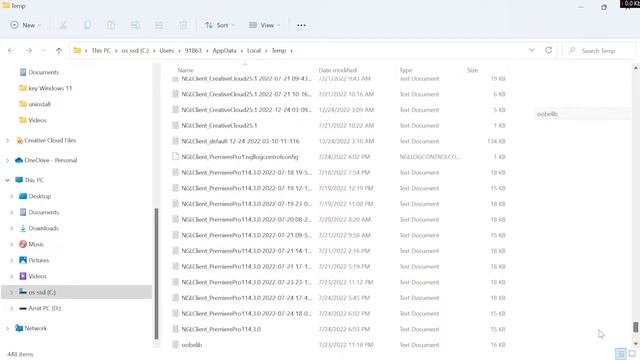
Task: Select file modified 7/23/2022 11:12 PM
Action: point(339,282)
